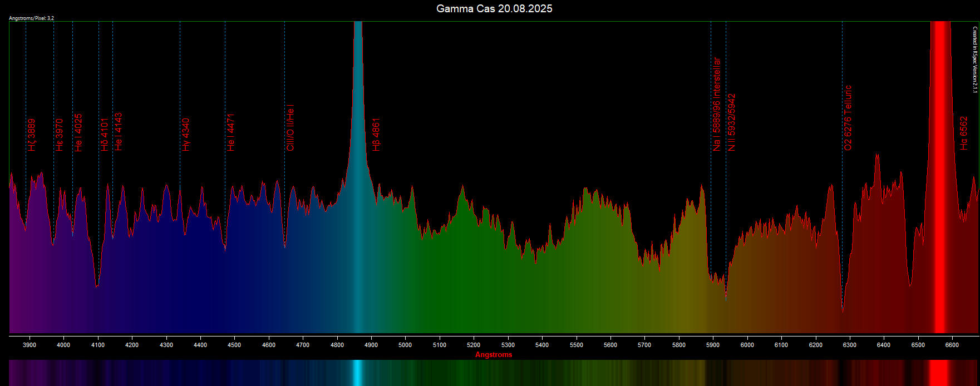Click the 'Na I 5889/96 Interstellar' label

tap(717, 104)
